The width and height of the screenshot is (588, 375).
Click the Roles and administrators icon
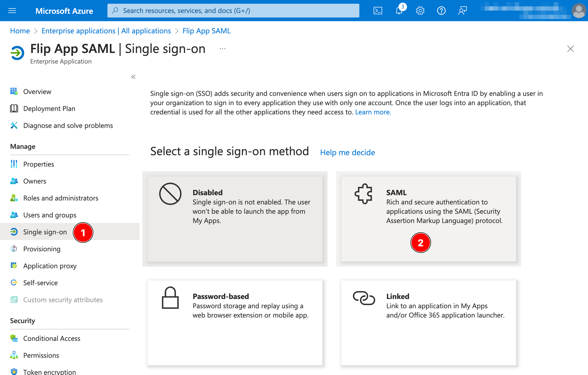pos(14,198)
